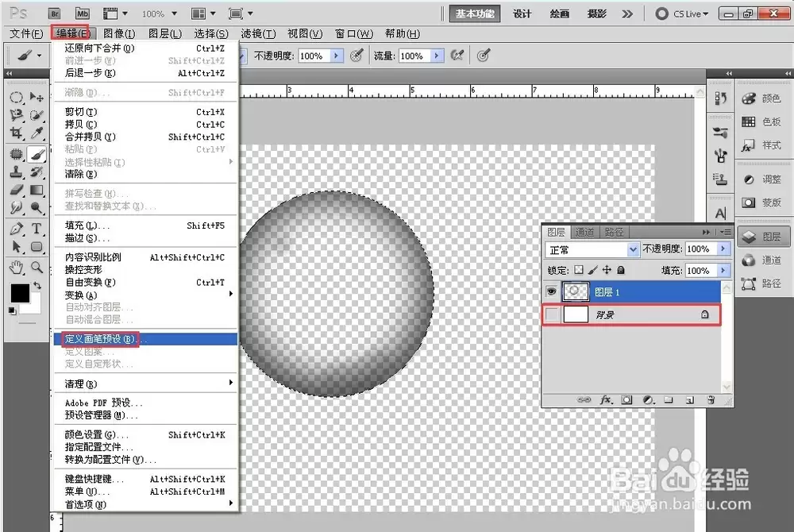Switch to the 通道 tab in layers panel
794x532 pixels.
(585, 232)
